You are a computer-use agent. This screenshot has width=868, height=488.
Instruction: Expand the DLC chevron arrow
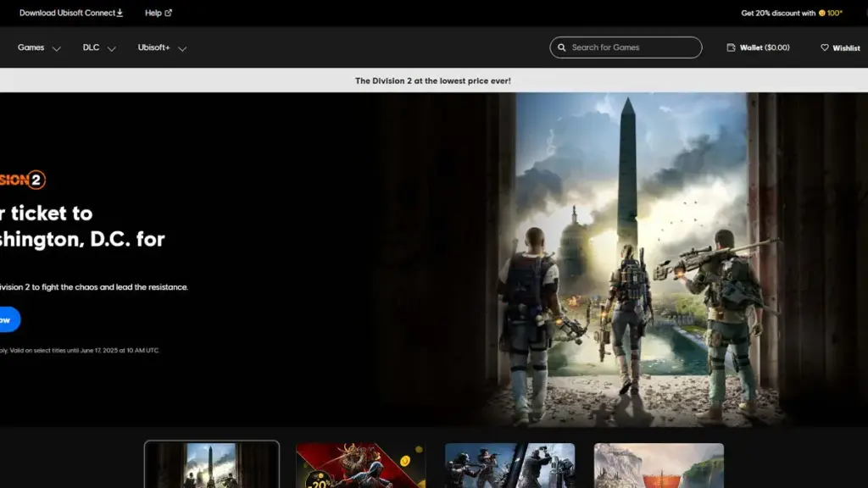(111, 48)
